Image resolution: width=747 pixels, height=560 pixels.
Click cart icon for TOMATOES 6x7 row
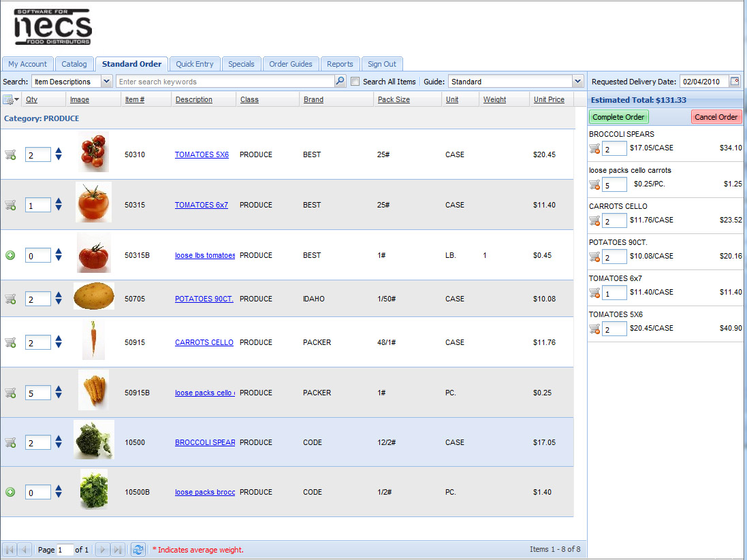[x=10, y=205]
